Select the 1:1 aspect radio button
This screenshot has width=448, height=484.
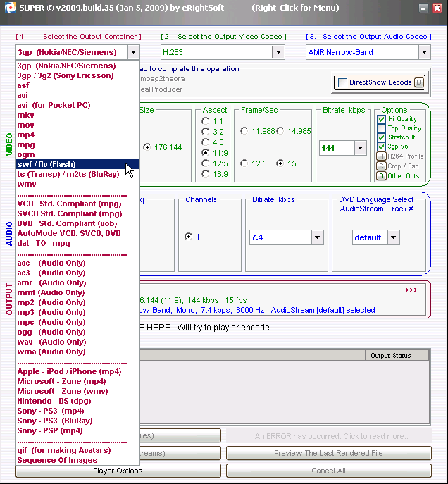[205, 121]
